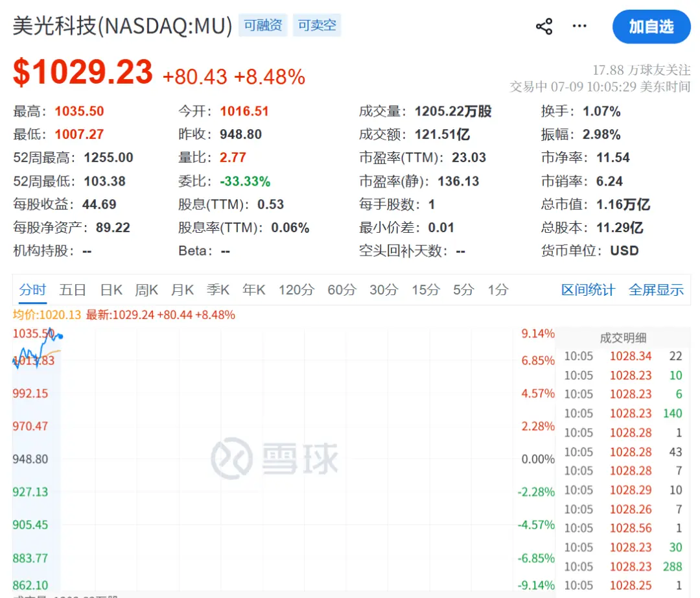Image resolution: width=700 pixels, height=598 pixels.
Task: Click the 52周最高 value 1255.00
Action: (108, 158)
